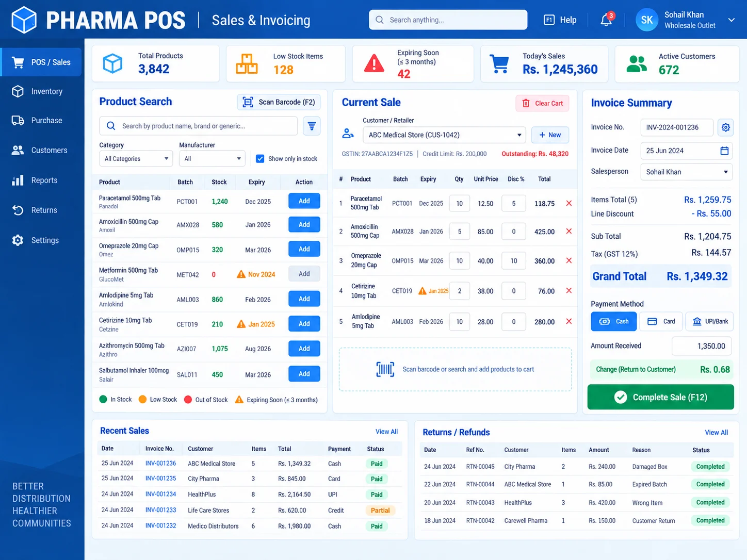
Task: Add Salbutamol Inhaler 100mcg to cart
Action: [304, 374]
